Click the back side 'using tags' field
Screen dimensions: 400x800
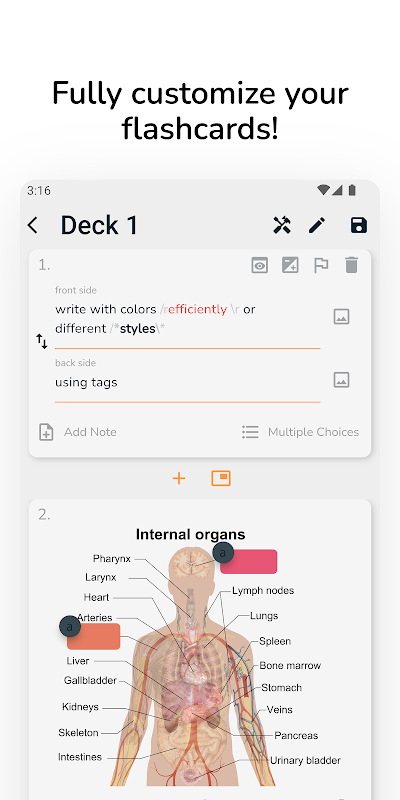188,383
